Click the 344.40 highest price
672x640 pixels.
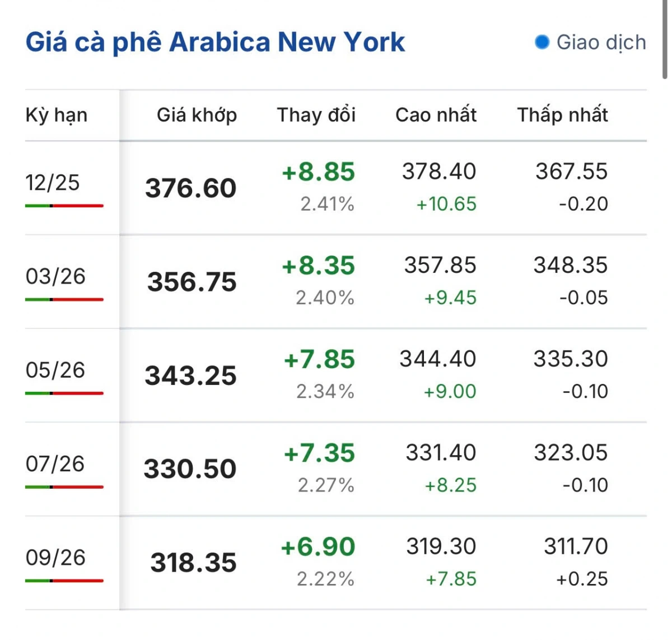pos(438,359)
